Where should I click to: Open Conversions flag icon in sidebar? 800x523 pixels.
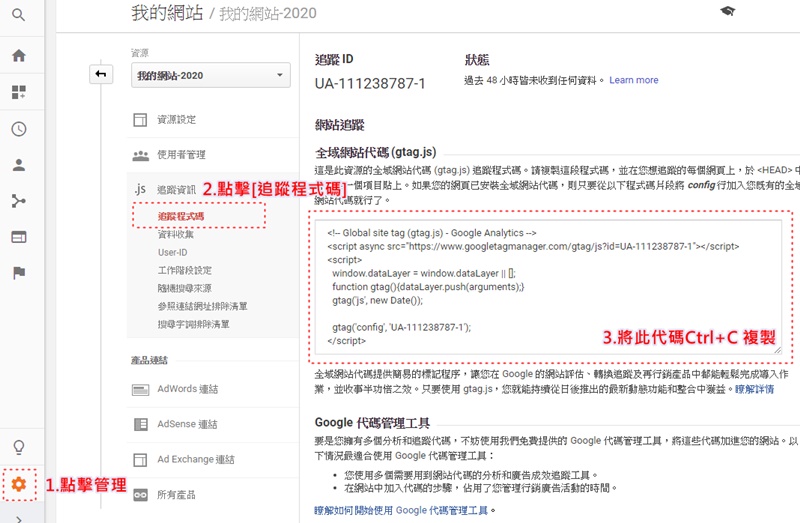[19, 273]
